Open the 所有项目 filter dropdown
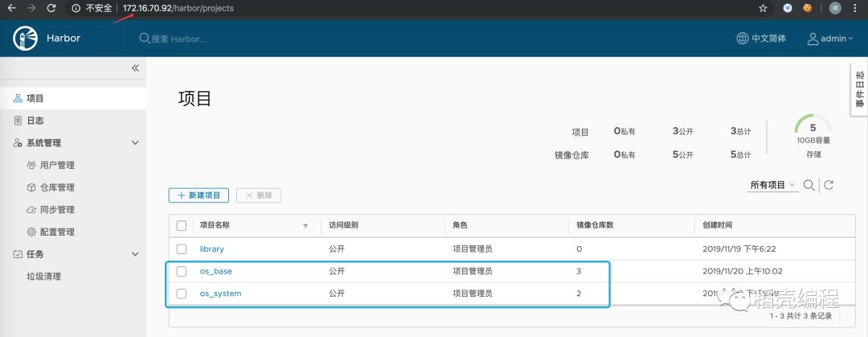Screen dimensions: 868x337 (x=772, y=185)
